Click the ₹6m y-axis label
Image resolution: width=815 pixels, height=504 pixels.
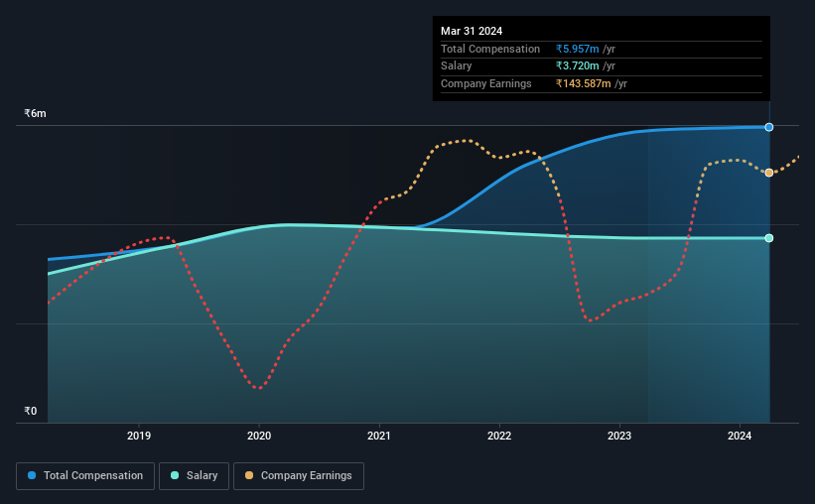(x=35, y=113)
